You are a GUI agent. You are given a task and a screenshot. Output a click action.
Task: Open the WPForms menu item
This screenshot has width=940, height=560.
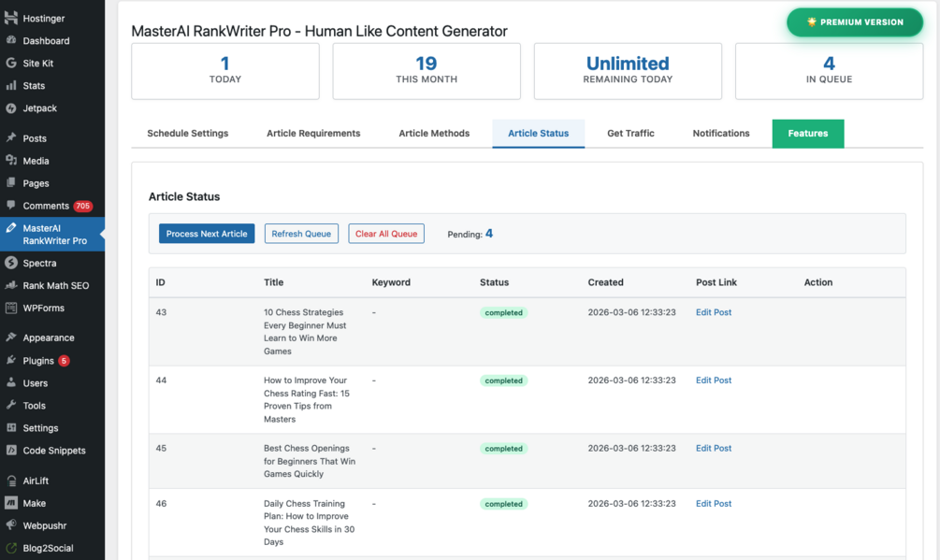[x=44, y=308]
